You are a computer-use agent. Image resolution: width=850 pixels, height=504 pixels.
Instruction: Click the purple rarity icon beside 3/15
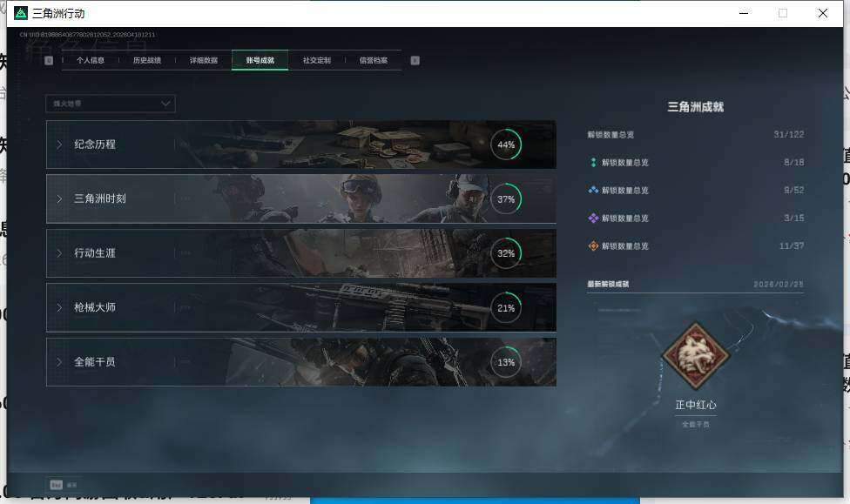coord(593,218)
